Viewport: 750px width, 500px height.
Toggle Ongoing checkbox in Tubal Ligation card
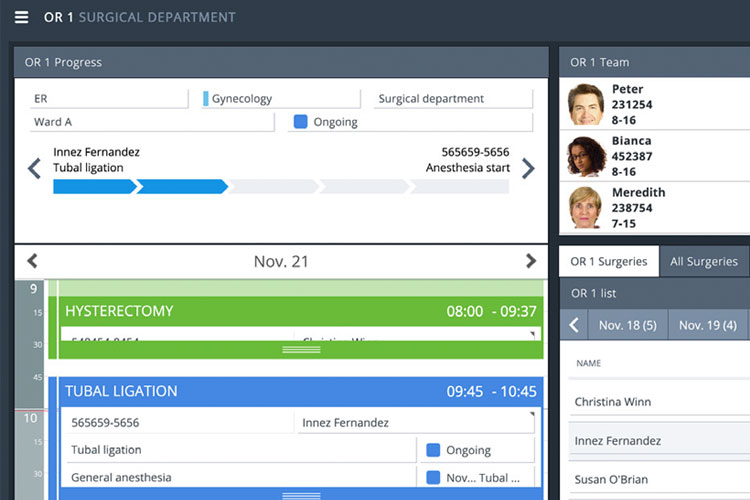tap(433, 450)
